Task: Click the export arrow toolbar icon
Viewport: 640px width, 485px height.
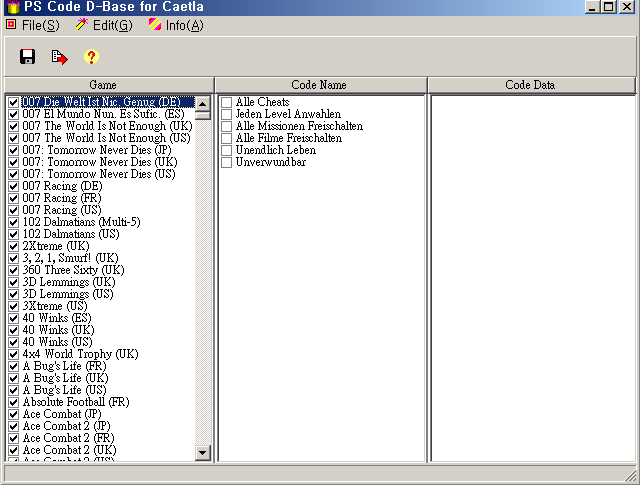Action: (60, 57)
